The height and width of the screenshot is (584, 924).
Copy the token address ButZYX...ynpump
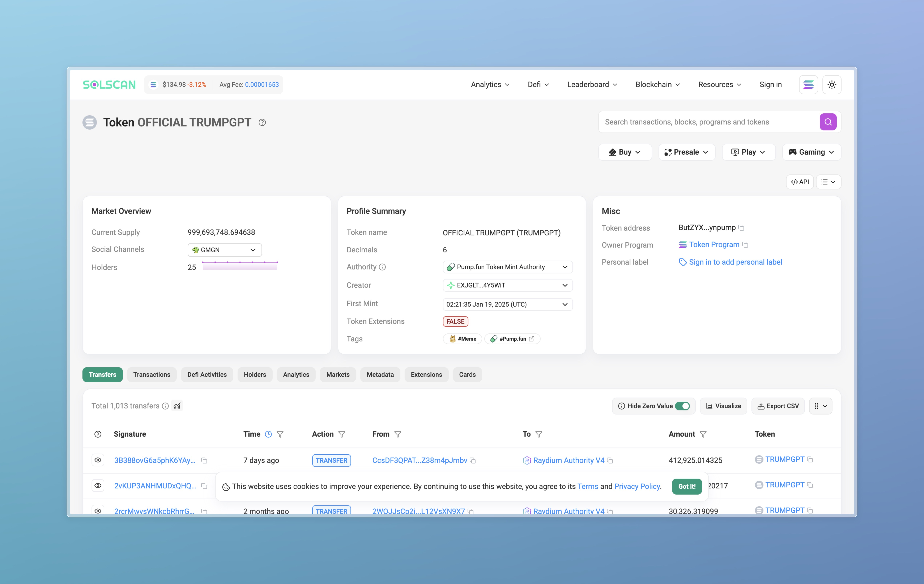741,228
